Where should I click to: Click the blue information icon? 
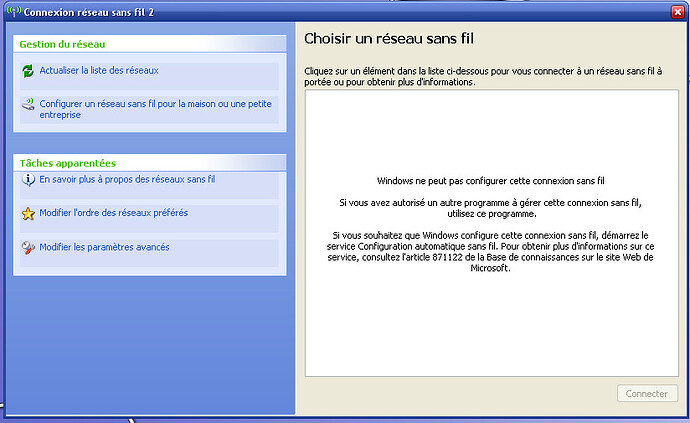[28, 180]
